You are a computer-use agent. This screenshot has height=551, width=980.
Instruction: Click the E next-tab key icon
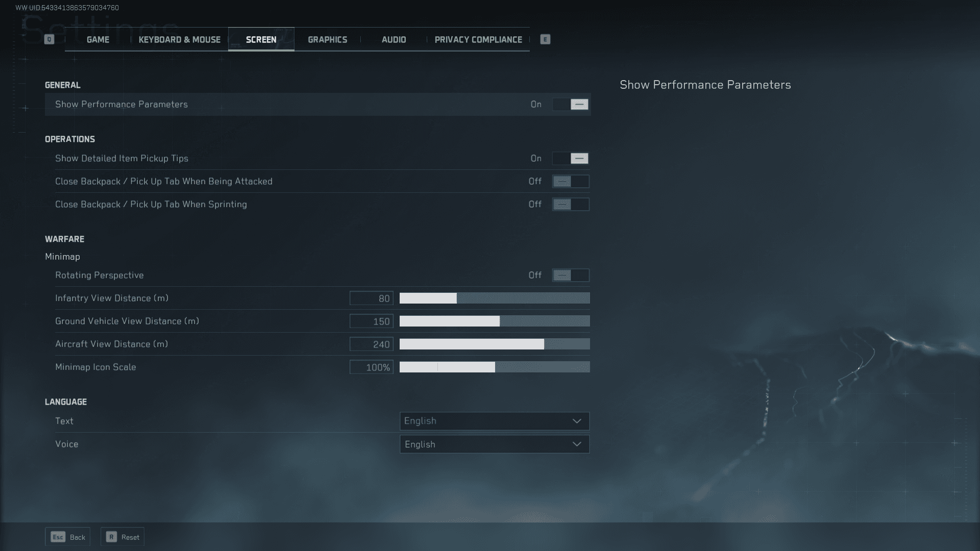coord(545,39)
